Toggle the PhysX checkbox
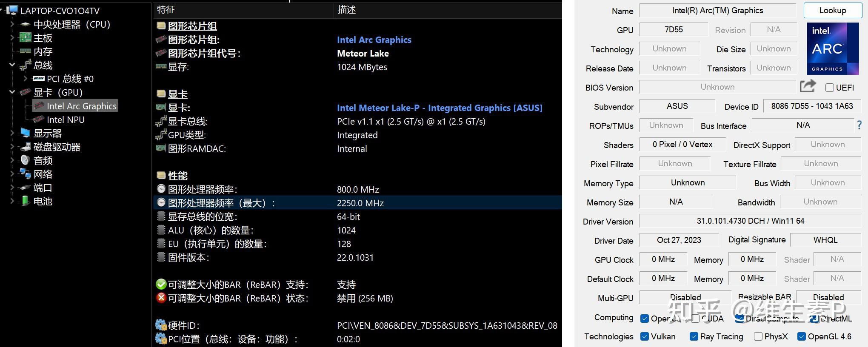The width and height of the screenshot is (868, 347). (758, 336)
